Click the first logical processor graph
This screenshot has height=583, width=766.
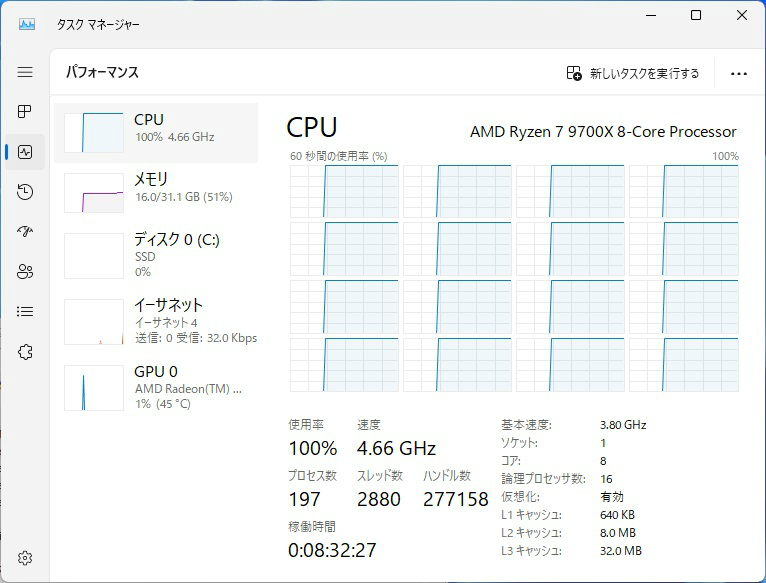(x=344, y=191)
